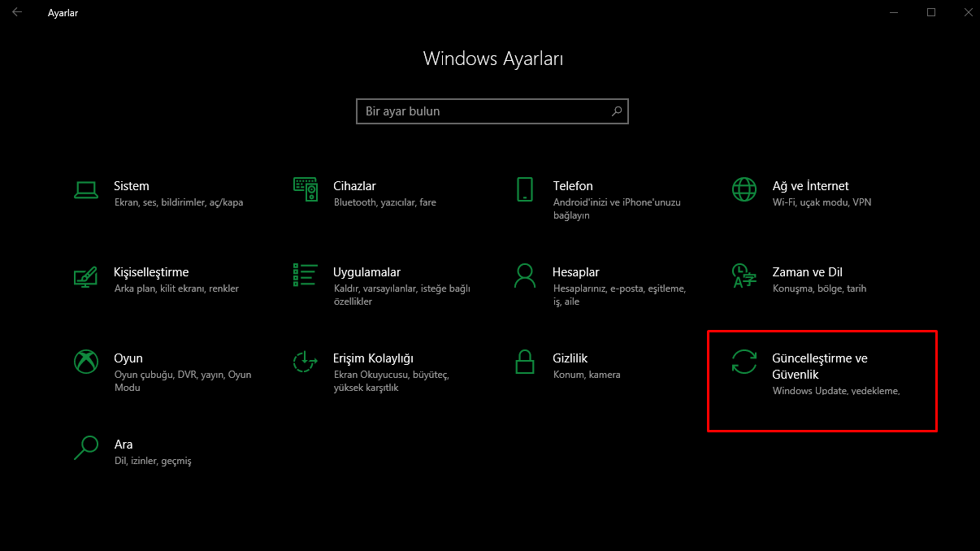
Task: Click the search magnifier in the settings box
Action: [x=617, y=111]
